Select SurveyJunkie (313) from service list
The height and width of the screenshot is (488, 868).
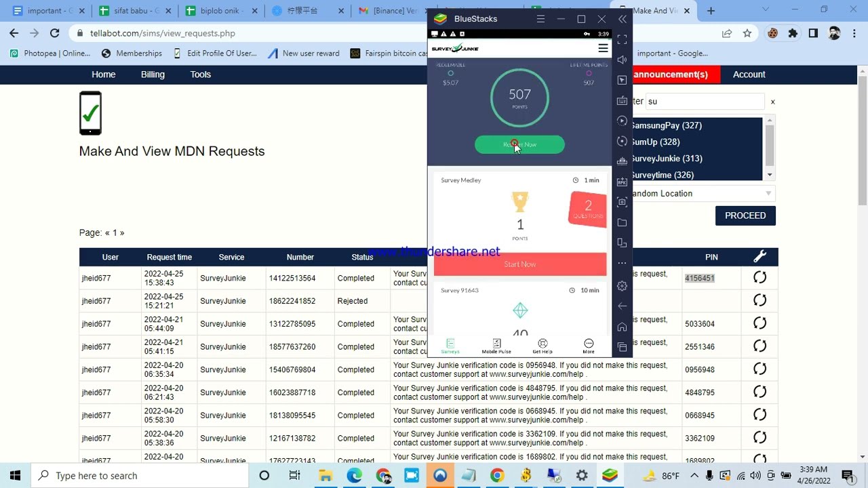[x=667, y=159]
